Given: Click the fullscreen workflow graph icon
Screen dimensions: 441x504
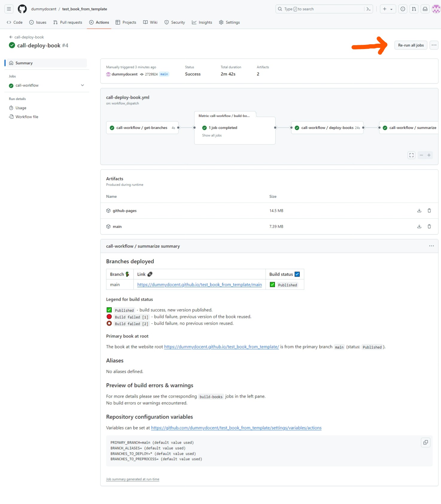Looking at the screenshot, I should [411, 155].
